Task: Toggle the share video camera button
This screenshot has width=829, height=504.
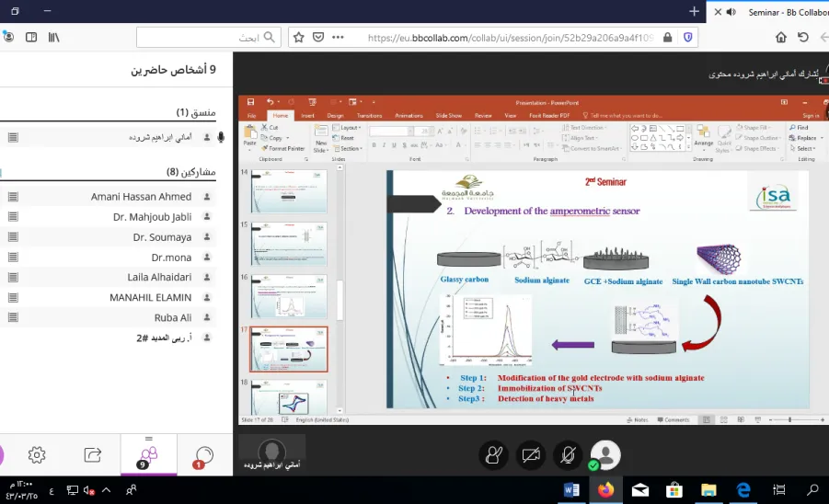Action: coord(531,455)
